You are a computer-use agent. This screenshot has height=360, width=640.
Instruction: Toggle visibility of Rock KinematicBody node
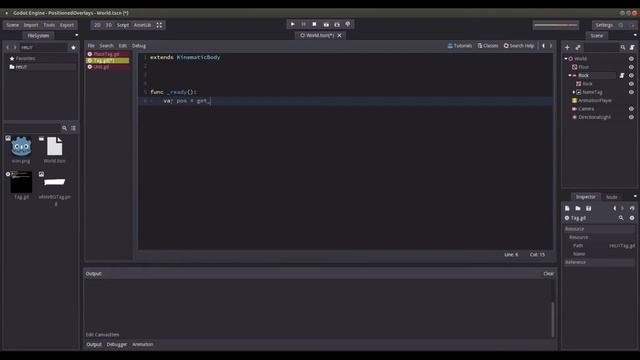631,76
